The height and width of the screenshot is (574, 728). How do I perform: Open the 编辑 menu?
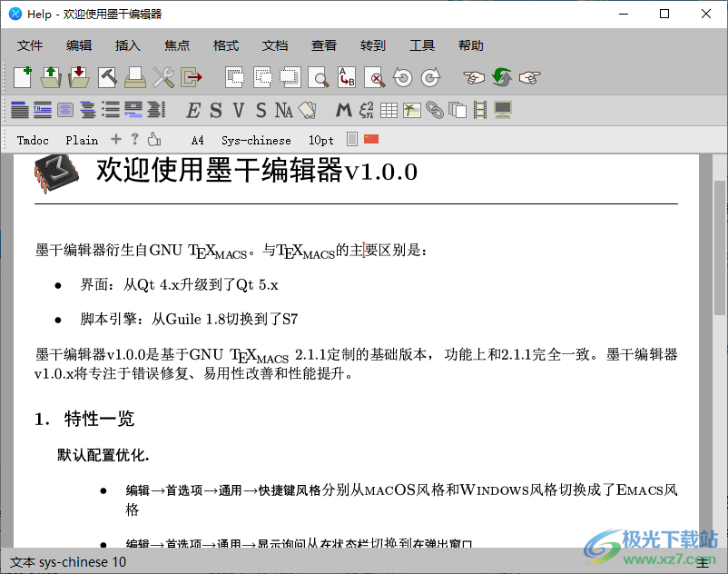79,45
